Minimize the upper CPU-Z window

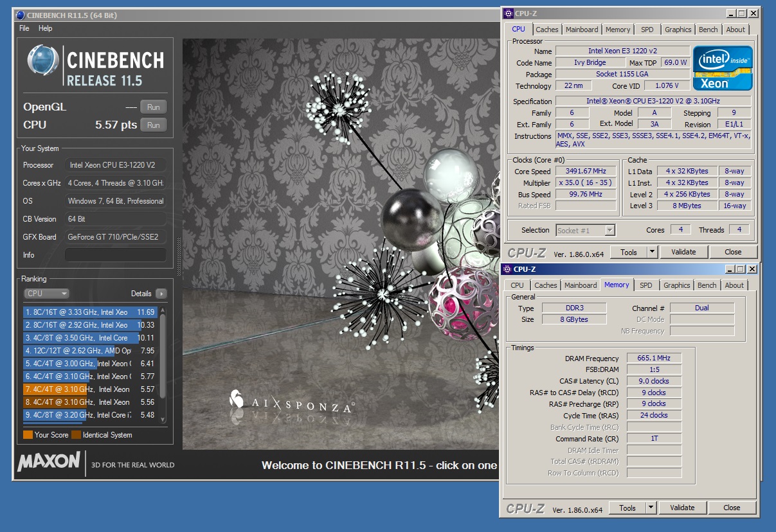tap(731, 13)
